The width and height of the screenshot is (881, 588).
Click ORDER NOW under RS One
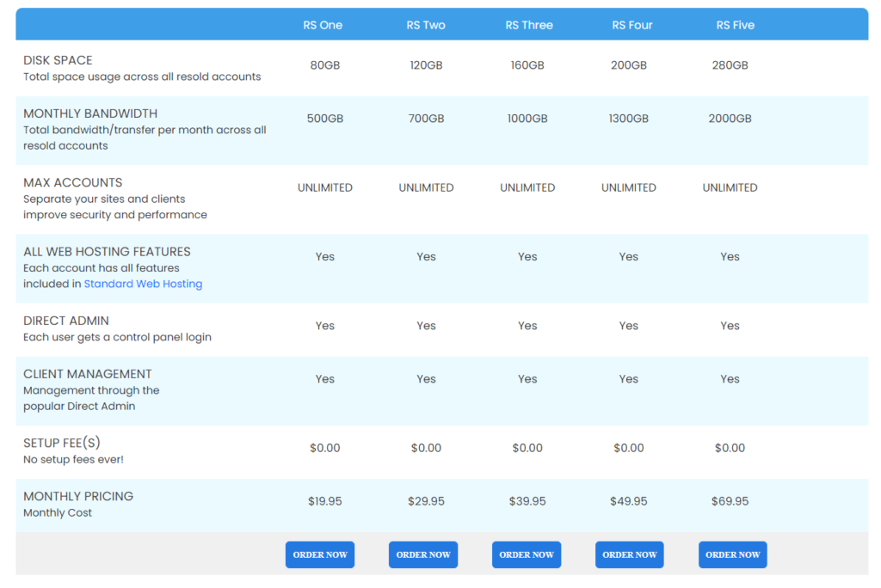point(320,554)
